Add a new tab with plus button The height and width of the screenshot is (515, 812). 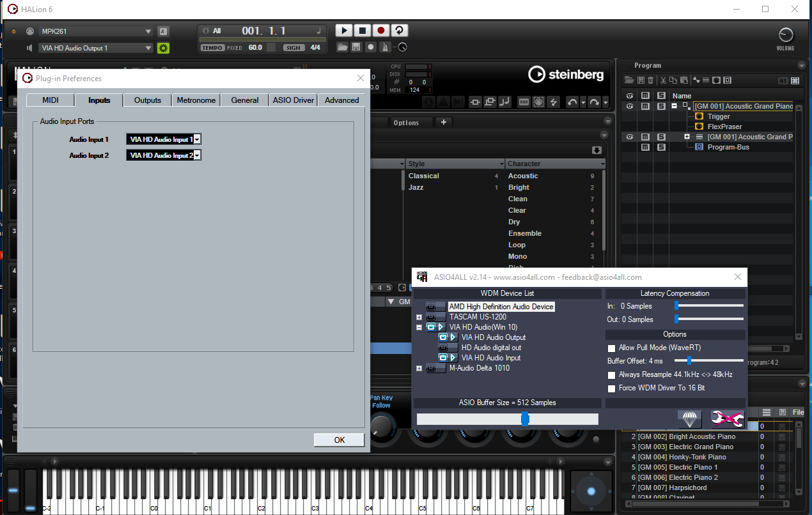[x=444, y=122]
